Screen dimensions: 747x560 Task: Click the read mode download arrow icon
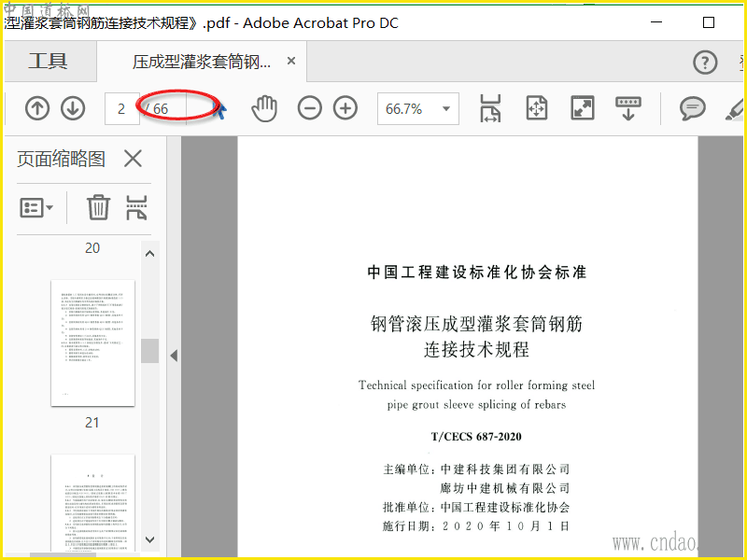point(627,108)
